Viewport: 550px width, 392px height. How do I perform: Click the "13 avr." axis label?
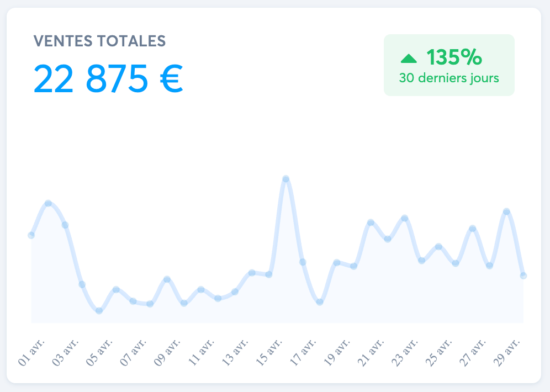[x=235, y=353]
